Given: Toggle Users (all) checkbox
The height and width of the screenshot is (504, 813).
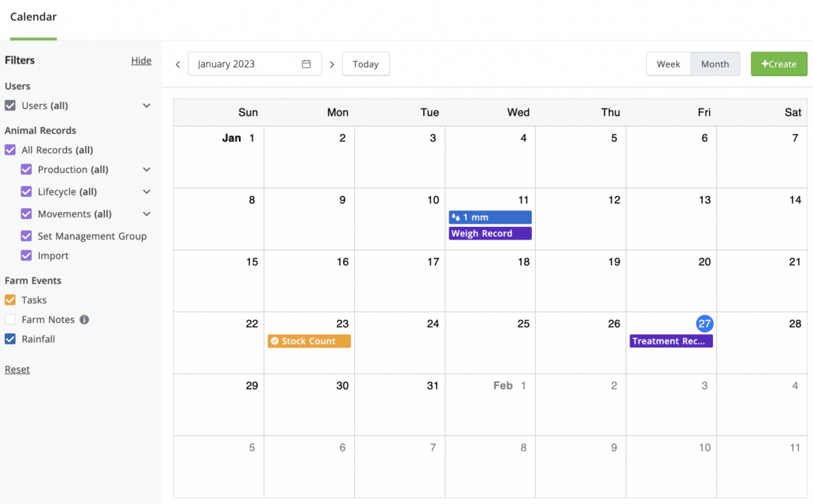Looking at the screenshot, I should [x=10, y=106].
